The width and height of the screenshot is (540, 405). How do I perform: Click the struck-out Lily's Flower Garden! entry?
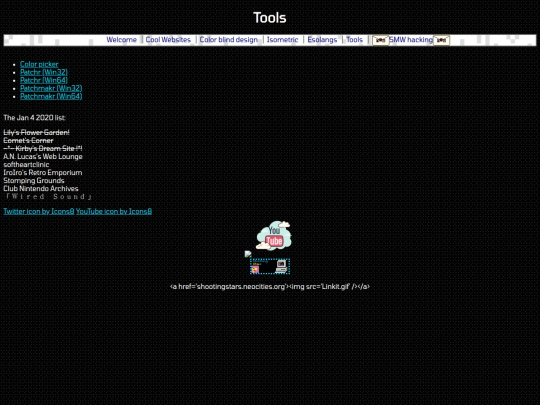[37, 133]
